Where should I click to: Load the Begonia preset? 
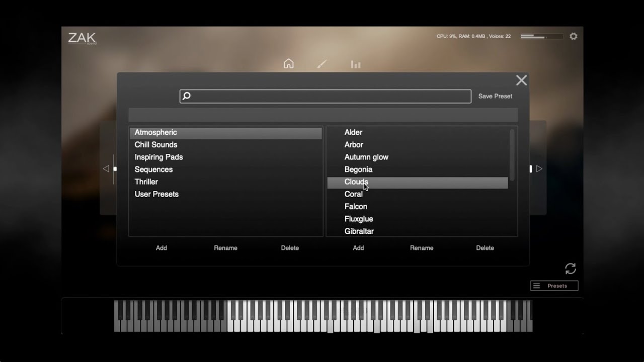pos(418,169)
